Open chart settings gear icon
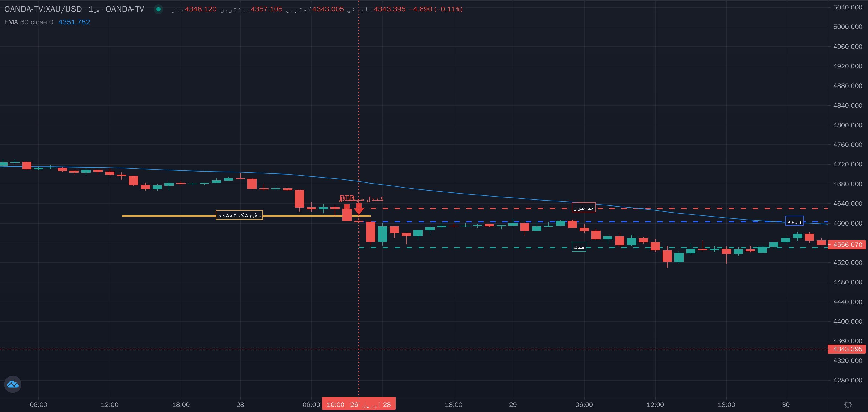 coord(848,404)
